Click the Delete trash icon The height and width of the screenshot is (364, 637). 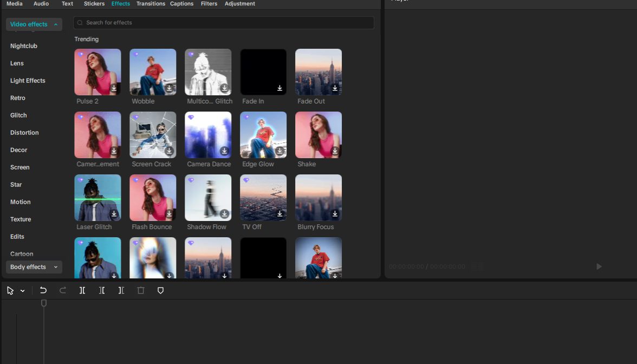point(141,290)
